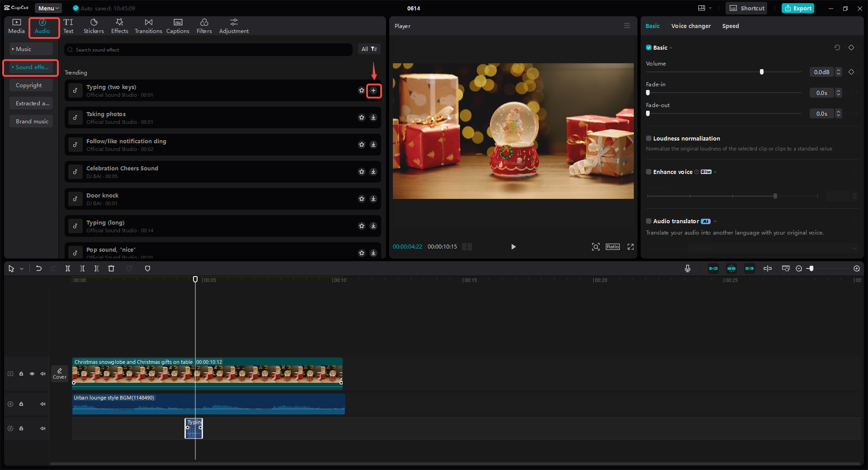The height and width of the screenshot is (470, 868).
Task: Open the Ratio dropdown in the player
Action: tap(613, 247)
